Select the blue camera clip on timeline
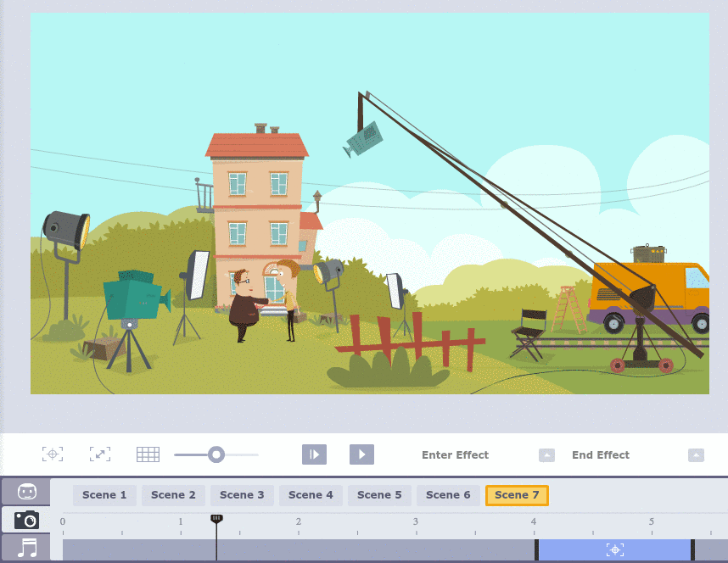The image size is (728, 563). click(x=615, y=550)
